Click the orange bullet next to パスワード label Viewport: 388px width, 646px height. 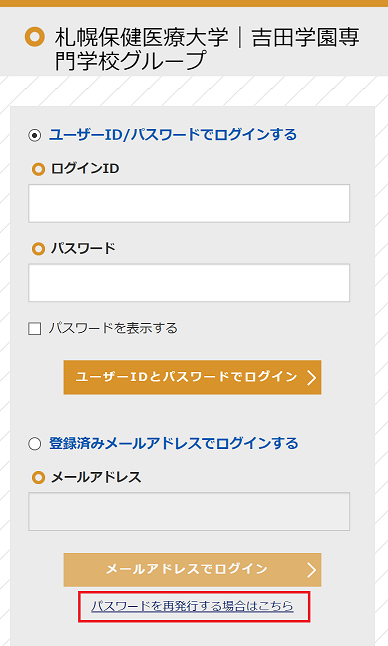click(38, 249)
